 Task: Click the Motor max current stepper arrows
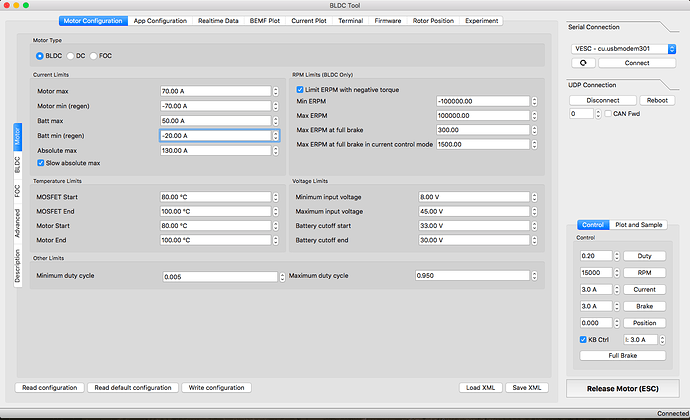point(275,91)
